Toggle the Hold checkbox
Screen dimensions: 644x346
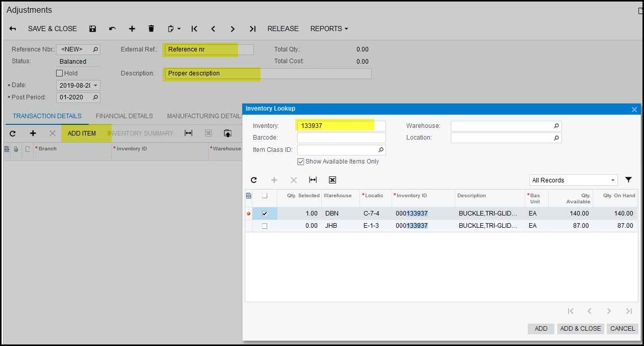[x=60, y=73]
